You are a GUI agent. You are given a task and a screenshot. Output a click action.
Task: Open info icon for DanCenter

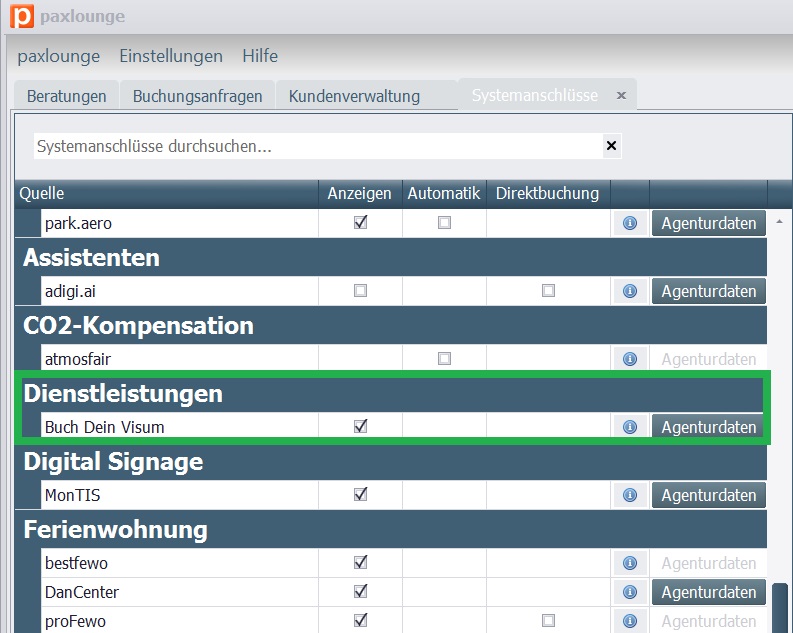pos(630,592)
